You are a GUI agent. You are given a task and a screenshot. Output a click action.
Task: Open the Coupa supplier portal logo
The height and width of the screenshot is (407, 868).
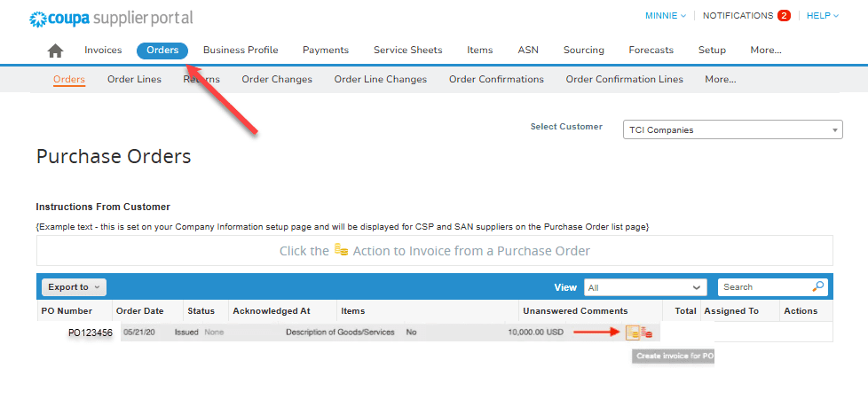[x=111, y=18]
